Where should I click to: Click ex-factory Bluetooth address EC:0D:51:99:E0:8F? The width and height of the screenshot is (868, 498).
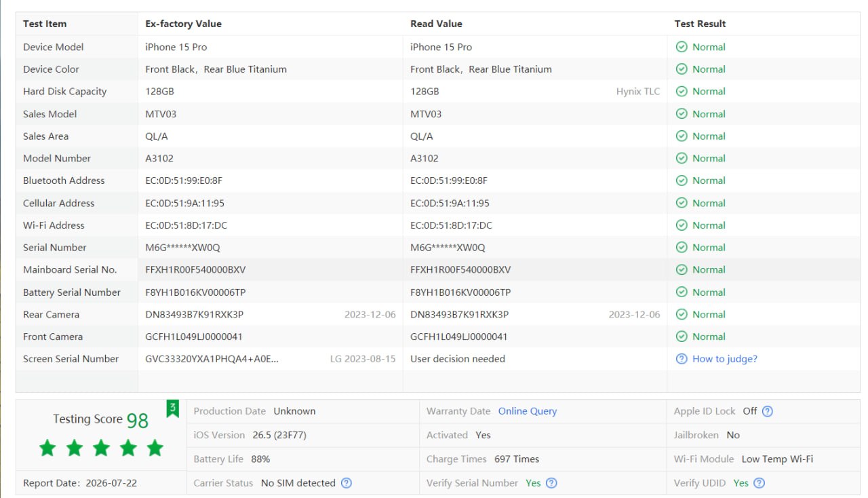pyautogui.click(x=184, y=180)
